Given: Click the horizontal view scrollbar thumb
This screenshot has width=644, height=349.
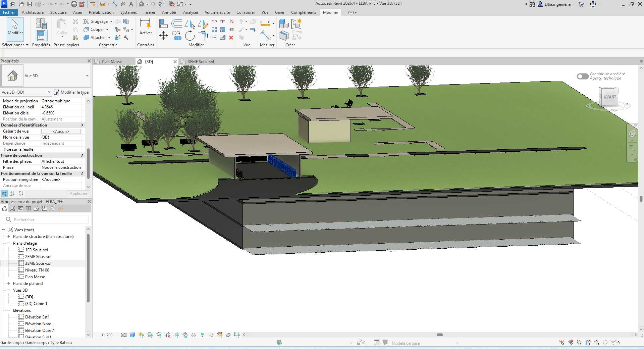Looking at the screenshot, I should 440,335.
